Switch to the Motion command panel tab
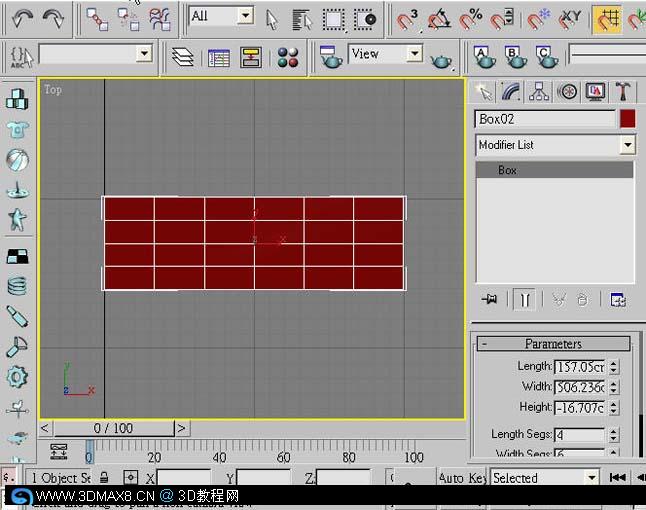The width and height of the screenshot is (646, 510). click(567, 91)
